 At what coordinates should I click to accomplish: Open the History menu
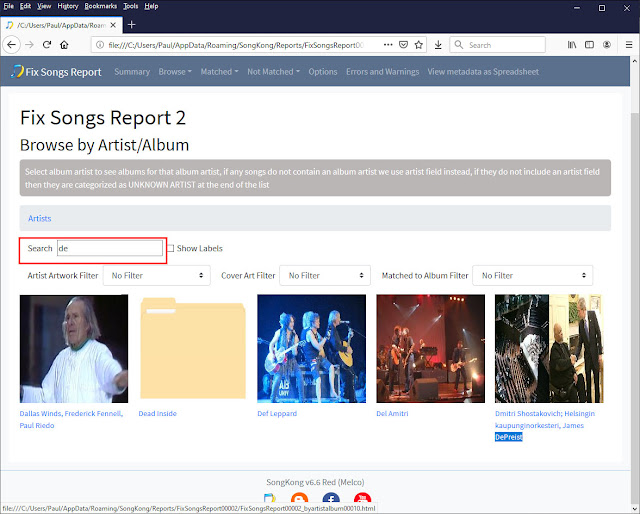(x=68, y=6)
